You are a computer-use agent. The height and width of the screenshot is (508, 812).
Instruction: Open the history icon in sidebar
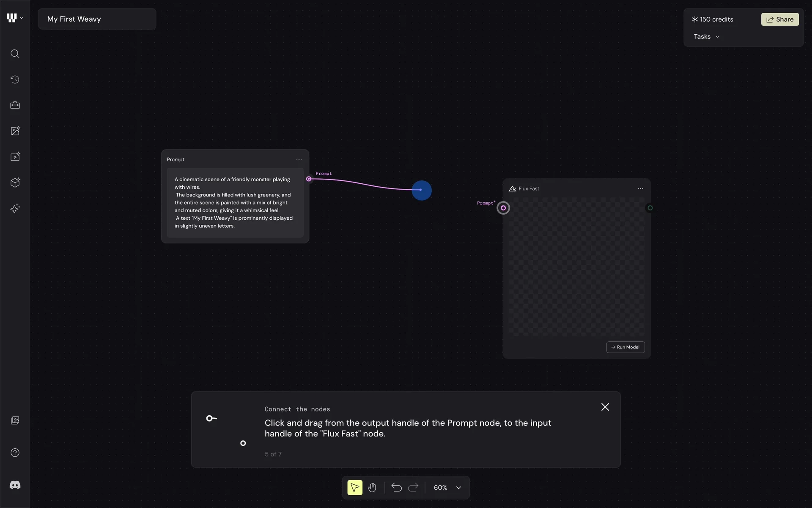tap(15, 80)
